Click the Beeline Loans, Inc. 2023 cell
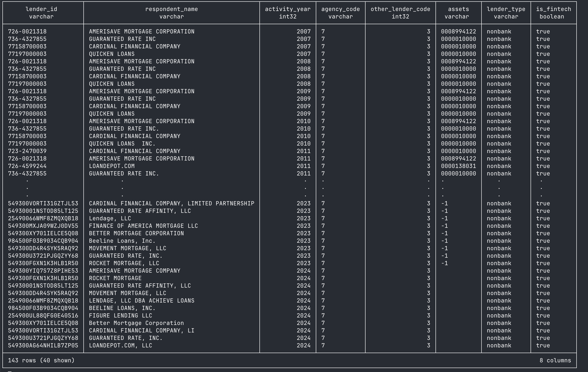Image resolution: width=588 pixels, height=372 pixels. (x=122, y=241)
